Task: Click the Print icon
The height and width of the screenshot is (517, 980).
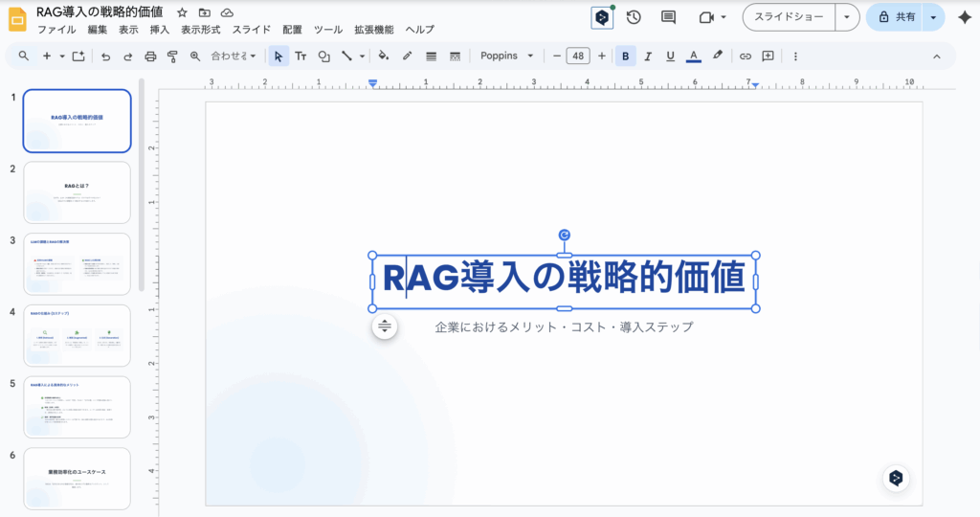Action: click(x=150, y=56)
